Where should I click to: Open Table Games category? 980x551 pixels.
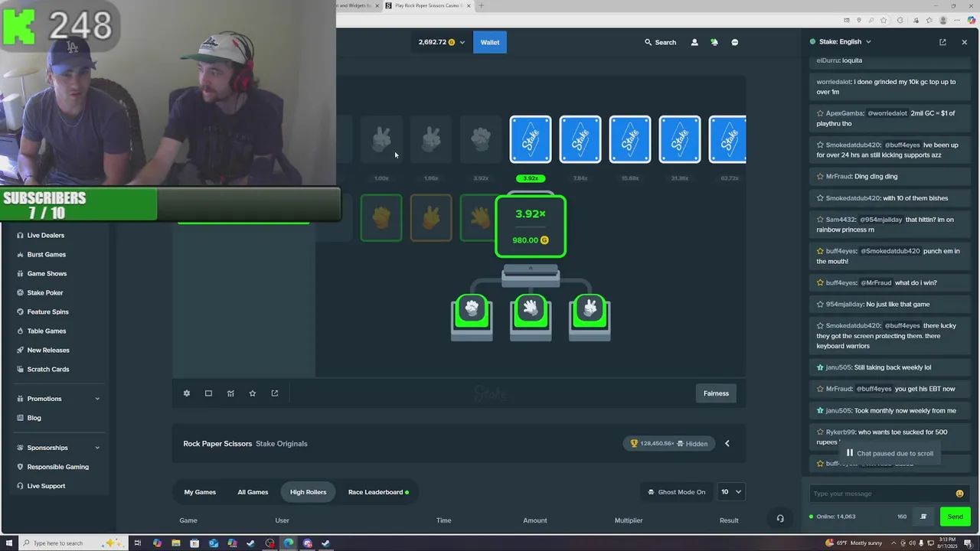46,331
